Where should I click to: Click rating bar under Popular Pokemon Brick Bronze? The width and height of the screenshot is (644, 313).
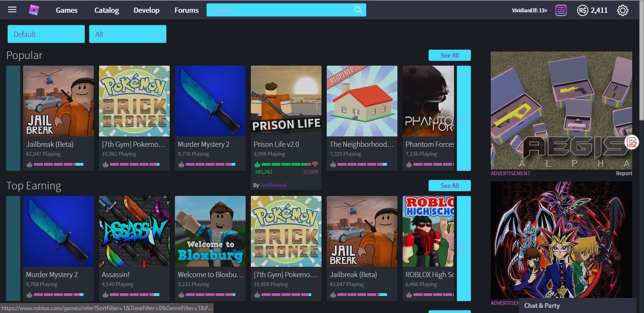(x=134, y=164)
